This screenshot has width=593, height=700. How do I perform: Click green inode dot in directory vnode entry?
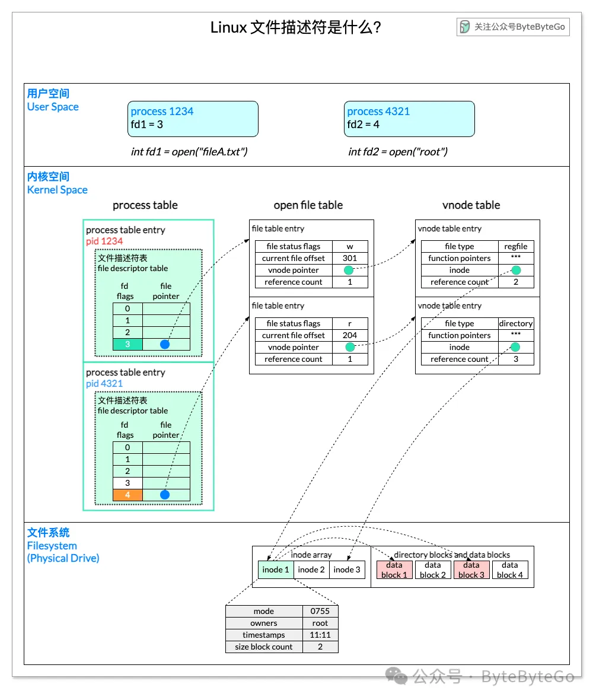coord(515,347)
